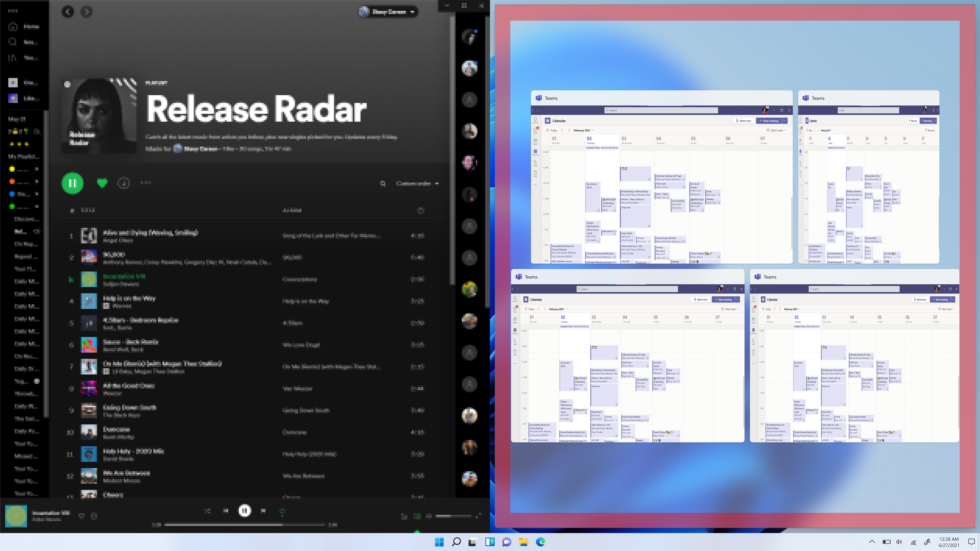The width and height of the screenshot is (980, 551).
Task: Open Microsoft Edge from the taskbar
Action: [x=541, y=542]
